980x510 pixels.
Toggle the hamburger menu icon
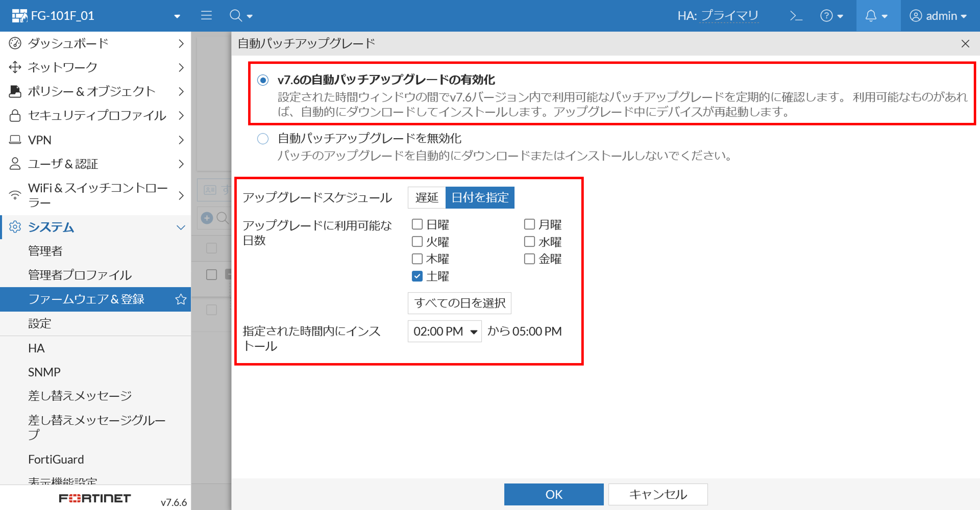click(206, 16)
